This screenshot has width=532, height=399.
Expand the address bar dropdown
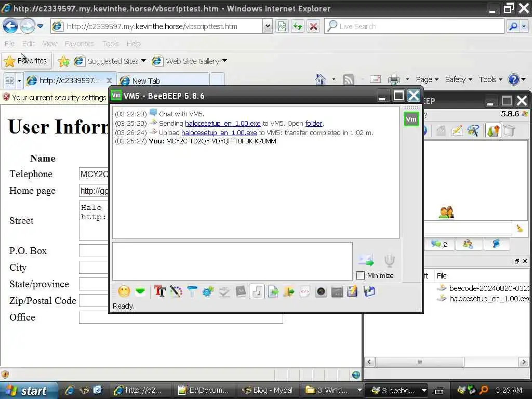[268, 26]
